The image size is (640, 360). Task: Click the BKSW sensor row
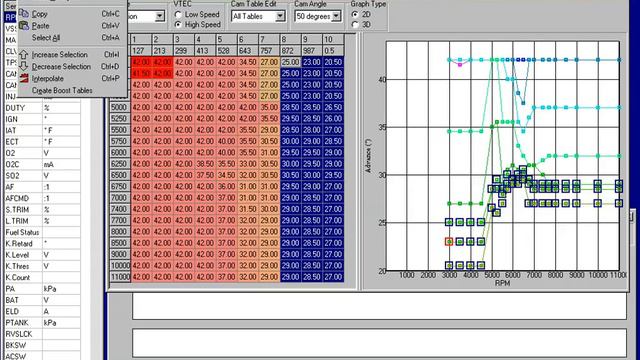click(42, 345)
